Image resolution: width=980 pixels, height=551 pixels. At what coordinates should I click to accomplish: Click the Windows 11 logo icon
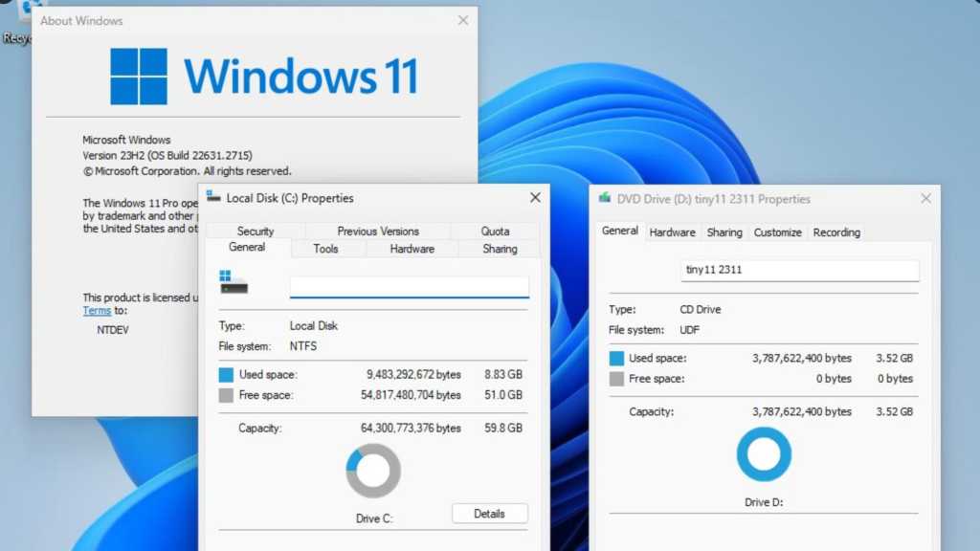pyautogui.click(x=139, y=77)
